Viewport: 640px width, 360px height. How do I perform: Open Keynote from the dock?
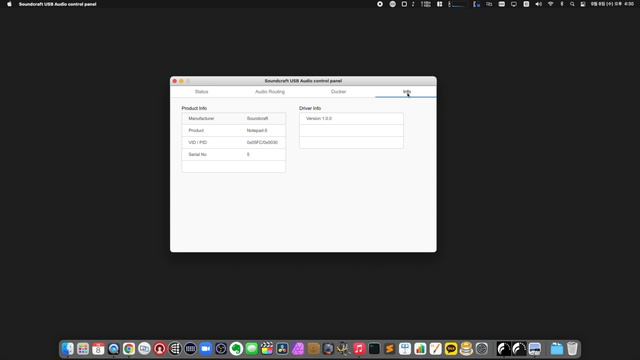click(405, 349)
